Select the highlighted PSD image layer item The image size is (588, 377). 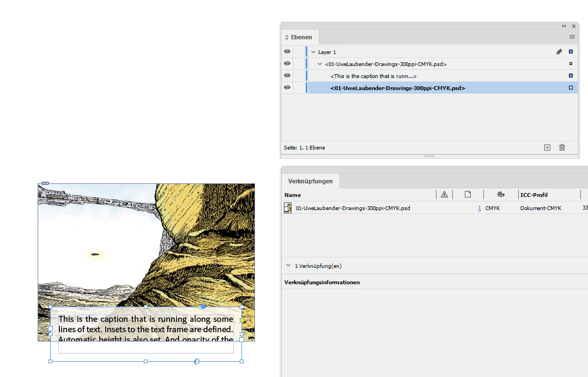[398, 88]
